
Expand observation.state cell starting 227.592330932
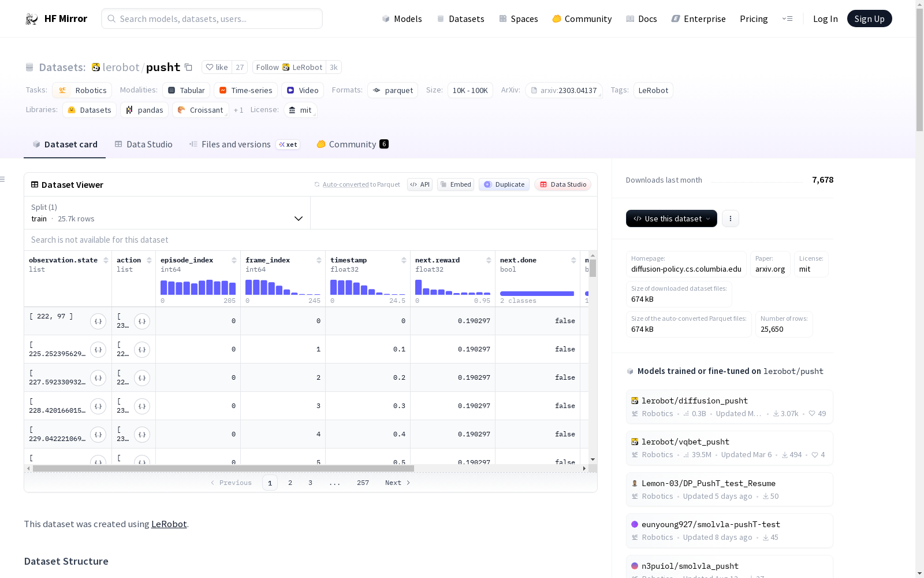pyautogui.click(x=98, y=378)
